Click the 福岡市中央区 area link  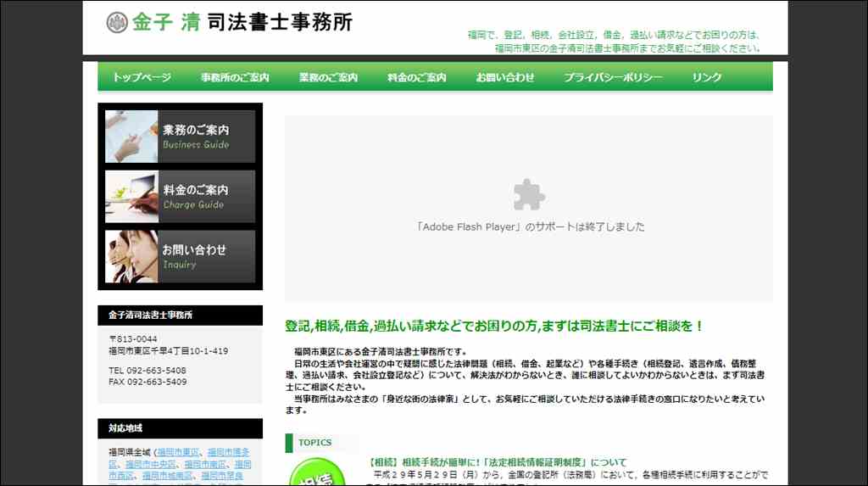tap(151, 465)
